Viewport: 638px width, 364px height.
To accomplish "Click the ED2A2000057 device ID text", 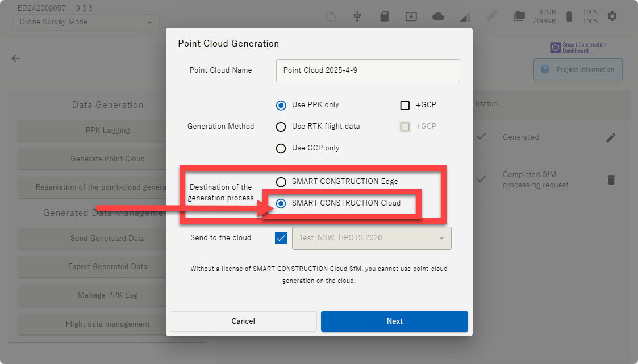I will click(x=41, y=8).
